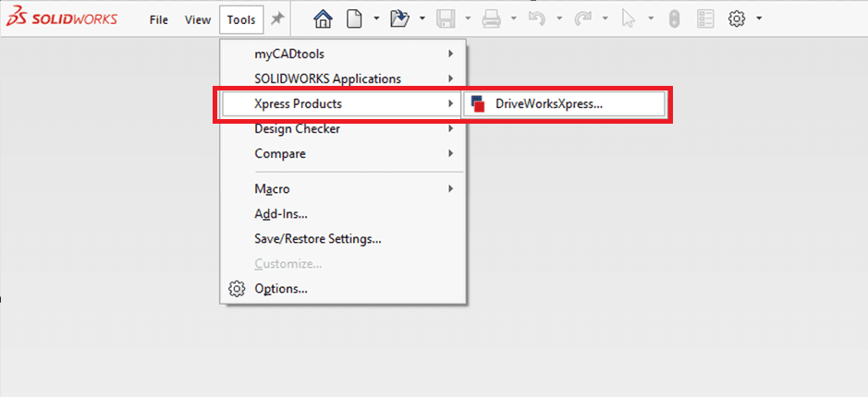Select DriveWorksXpress from the submenu
Screen dimensions: 868x397
click(x=548, y=104)
